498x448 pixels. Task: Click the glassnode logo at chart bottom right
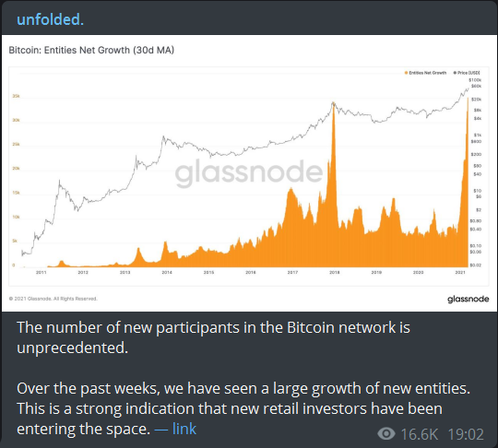point(468,299)
